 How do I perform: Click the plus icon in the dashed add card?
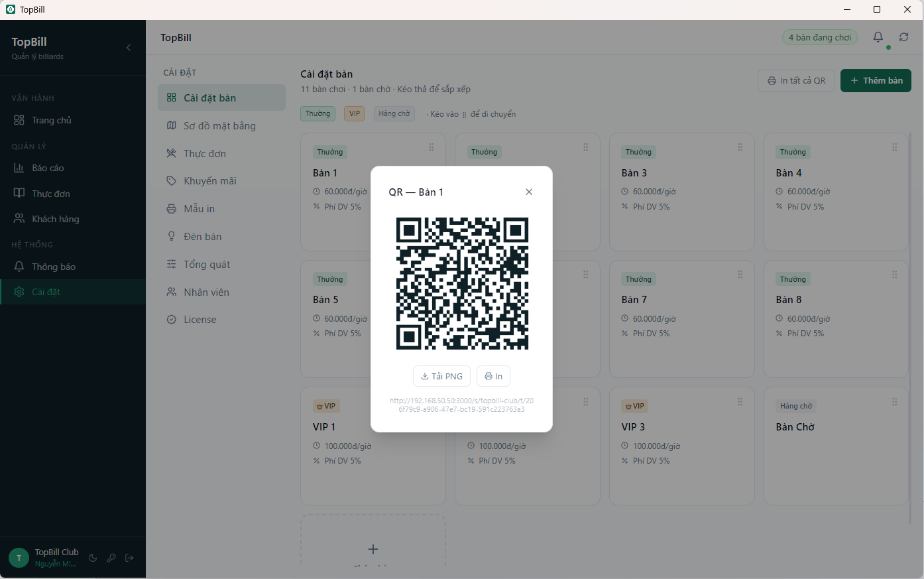[373, 549]
